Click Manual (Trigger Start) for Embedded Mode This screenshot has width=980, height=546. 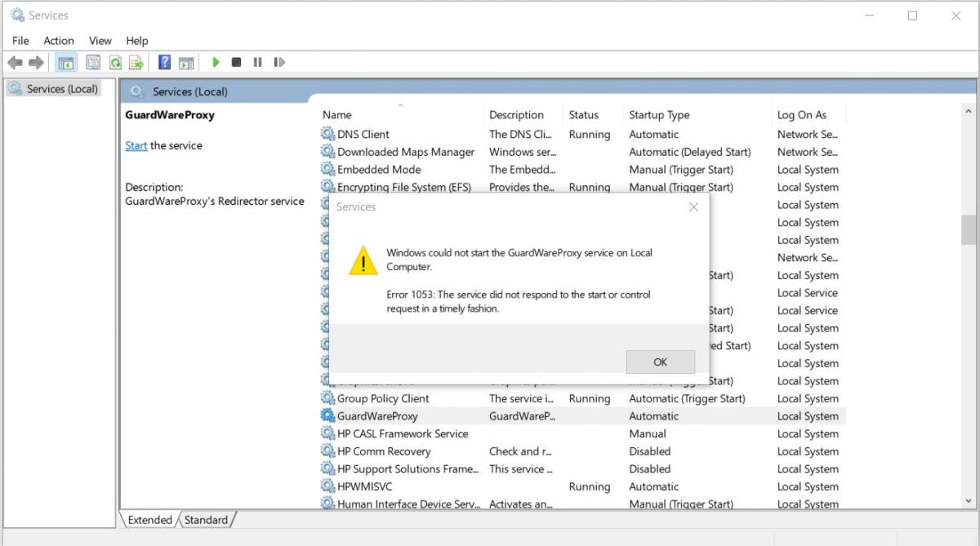point(681,170)
